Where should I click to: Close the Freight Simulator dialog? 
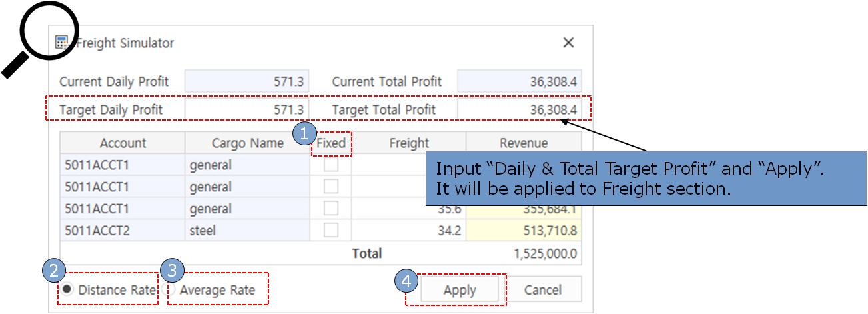pyautogui.click(x=568, y=43)
